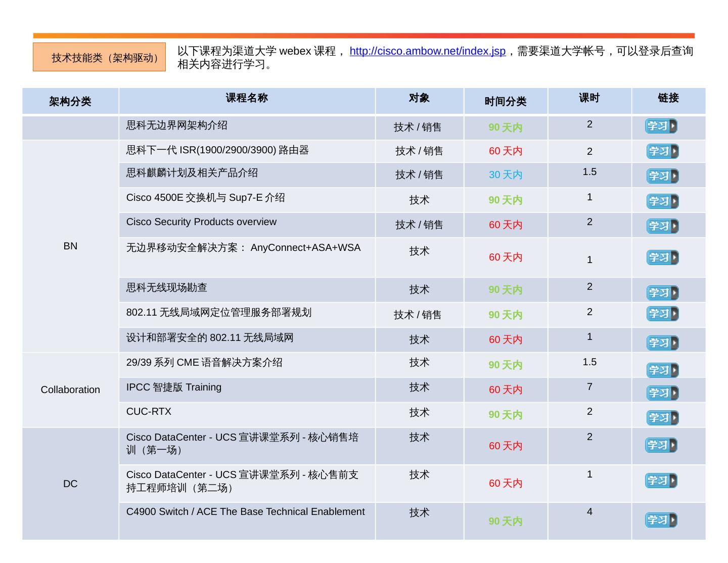Image resolution: width=728 pixels, height=563 pixels.
Task: Launch 学习 for Cisco 4500E 交换机 course
Action: tap(662, 201)
